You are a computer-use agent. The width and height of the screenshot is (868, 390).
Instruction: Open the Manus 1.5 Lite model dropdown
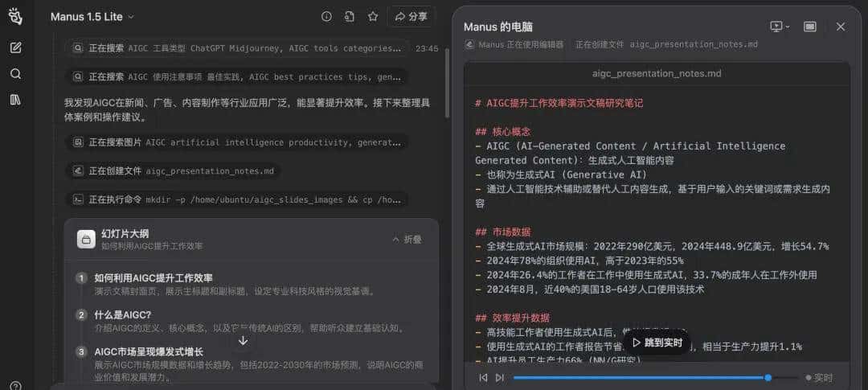click(92, 17)
